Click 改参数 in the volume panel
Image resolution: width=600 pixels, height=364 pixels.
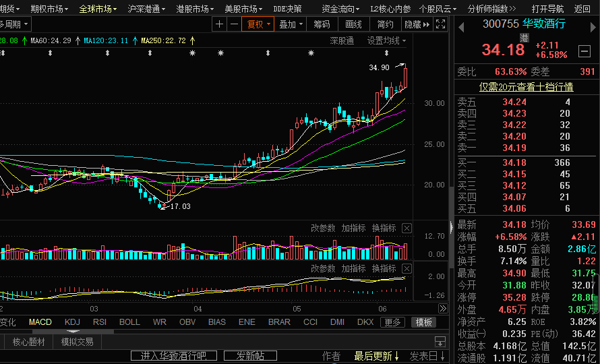click(322, 228)
